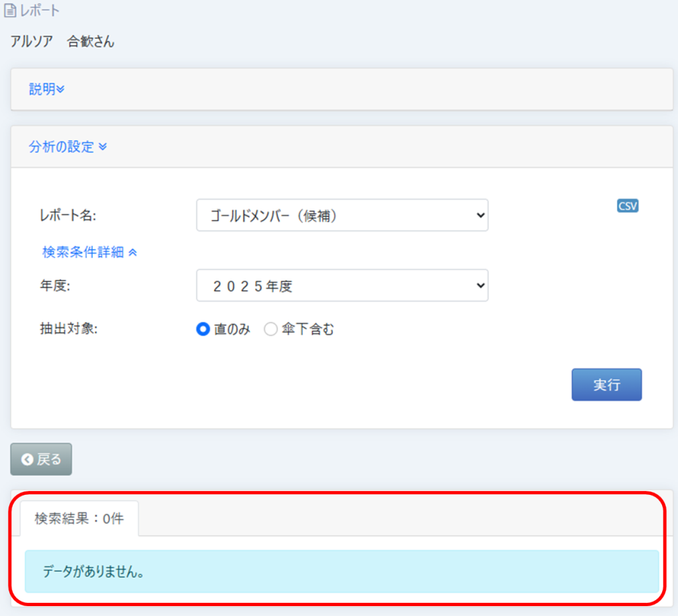678x616 pixels.
Task: Download results with the CSV icon
Action: click(628, 206)
